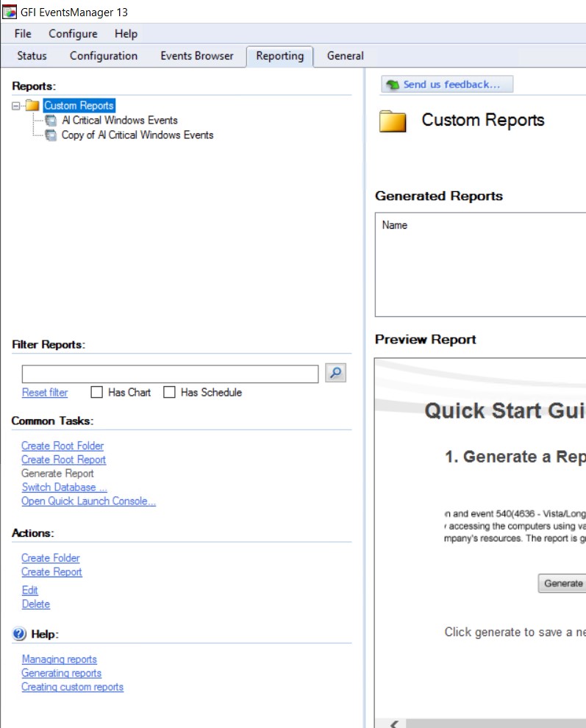Viewport: 586px width, 728px height.
Task: Switch to the Events Browser tab
Action: point(197,56)
